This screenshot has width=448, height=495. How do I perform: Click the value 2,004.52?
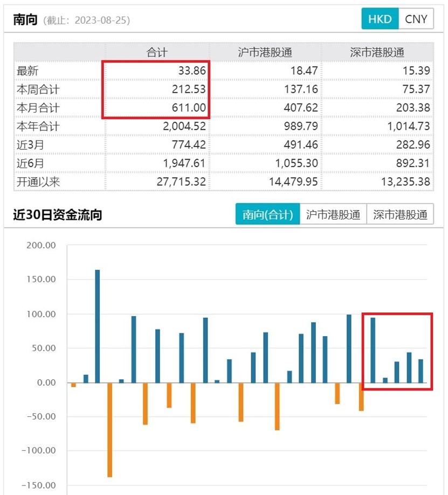click(184, 126)
